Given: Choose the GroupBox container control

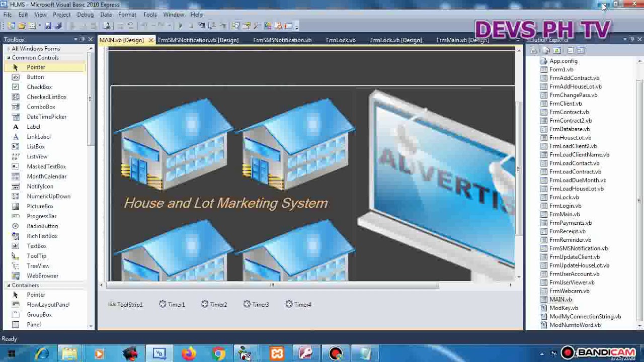Looking at the screenshot, I should [39, 315].
